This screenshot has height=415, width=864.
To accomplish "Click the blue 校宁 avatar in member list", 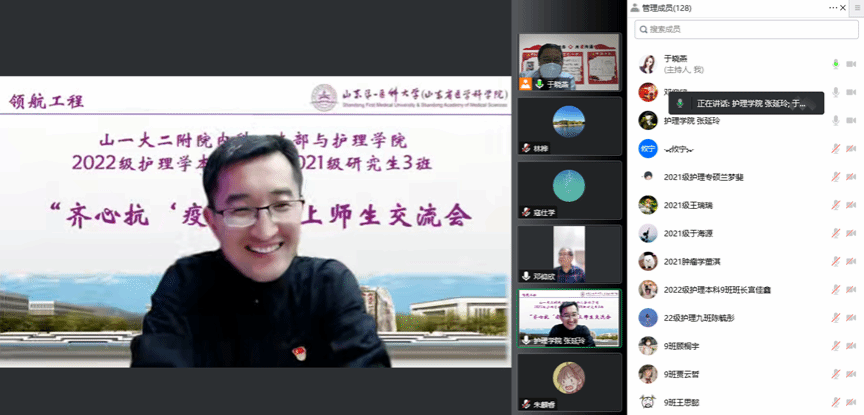I will 647,149.
